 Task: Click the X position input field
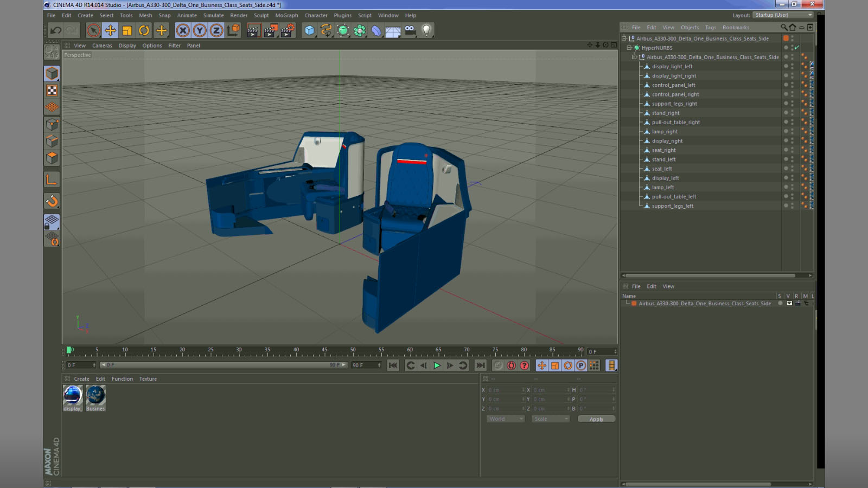pyautogui.click(x=505, y=390)
